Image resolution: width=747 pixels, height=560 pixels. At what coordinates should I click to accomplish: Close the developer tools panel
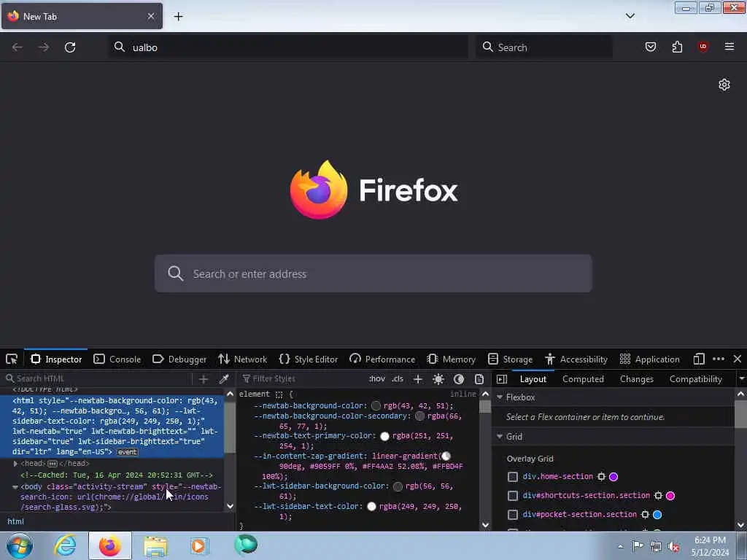[x=738, y=359]
